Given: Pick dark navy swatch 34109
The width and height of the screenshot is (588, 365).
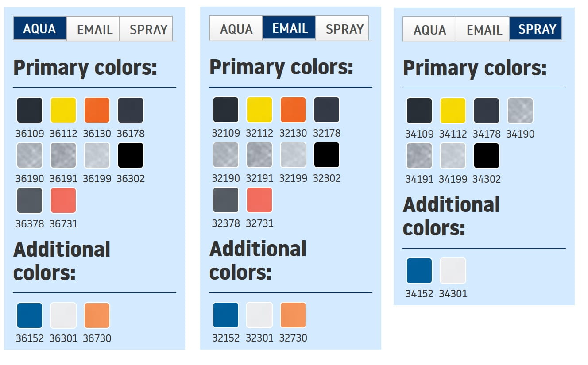Looking at the screenshot, I should (419, 111).
